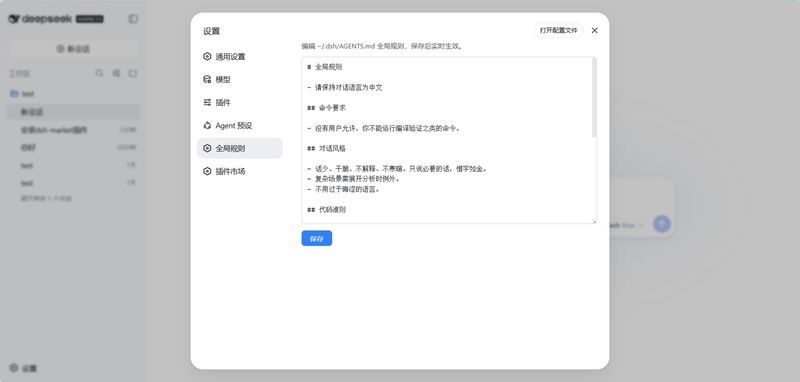Image resolution: width=800 pixels, height=382 pixels.
Task: Click the rules editor scrollbar
Action: tap(594, 97)
